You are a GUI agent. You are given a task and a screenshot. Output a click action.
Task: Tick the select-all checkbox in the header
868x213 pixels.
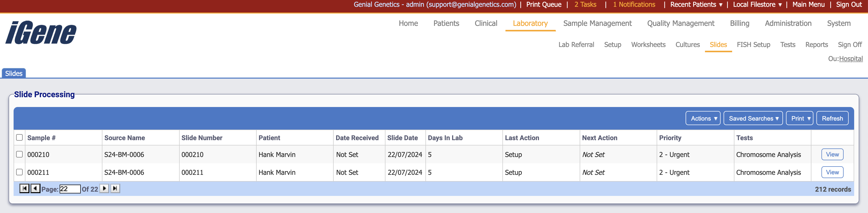point(20,137)
